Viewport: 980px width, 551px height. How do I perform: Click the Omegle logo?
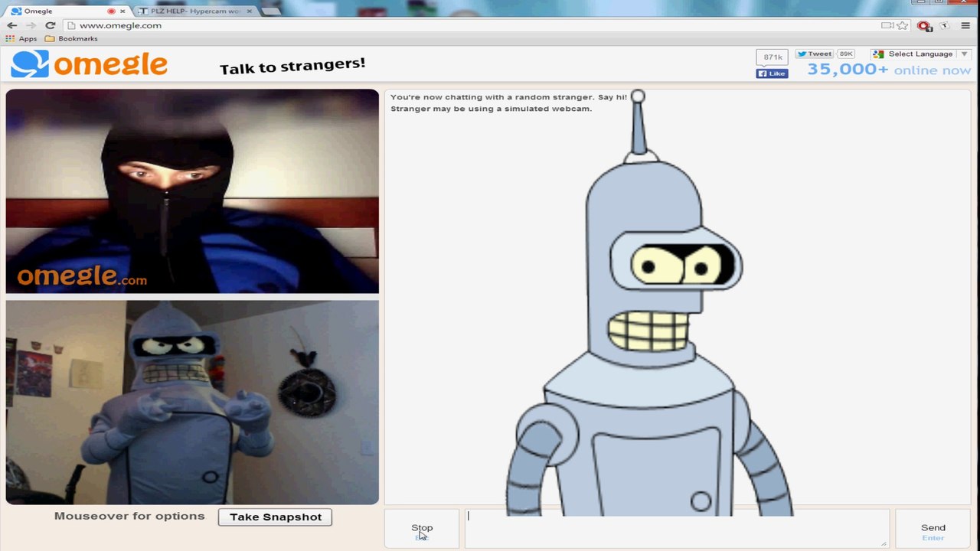pyautogui.click(x=89, y=64)
